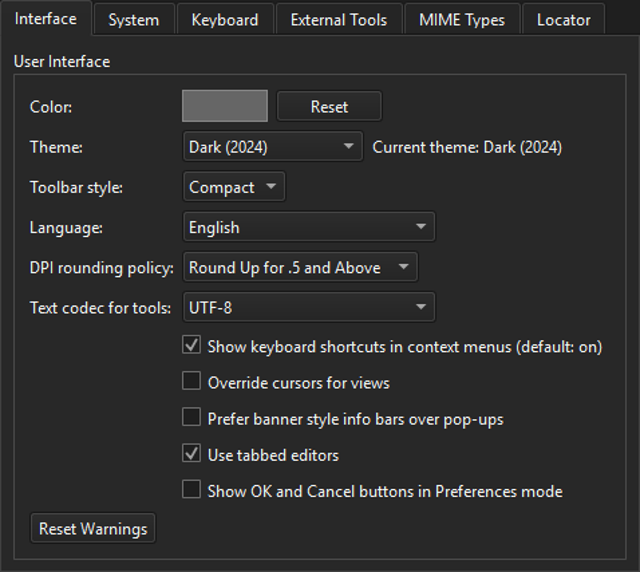Click the User Interface group heading
This screenshot has width=640, height=572.
[x=62, y=62]
